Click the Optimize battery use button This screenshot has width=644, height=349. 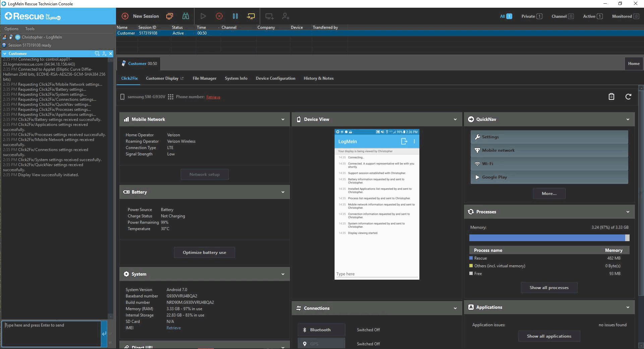click(204, 253)
